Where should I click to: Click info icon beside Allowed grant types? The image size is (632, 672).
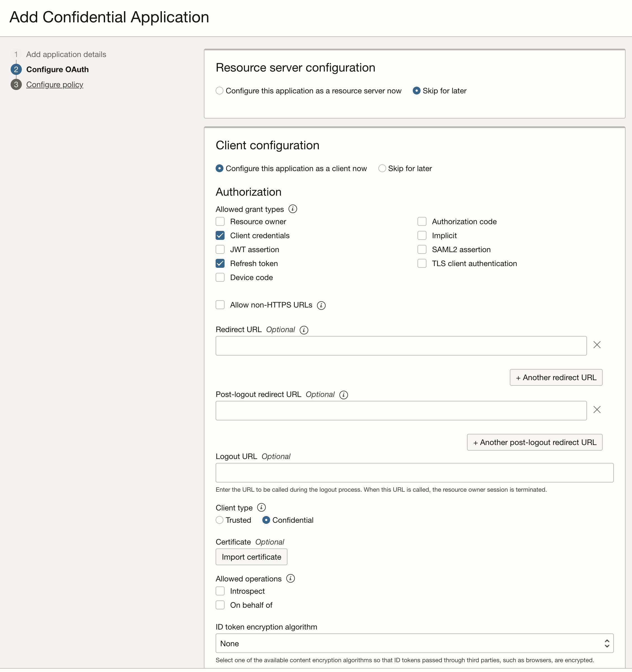pos(293,209)
